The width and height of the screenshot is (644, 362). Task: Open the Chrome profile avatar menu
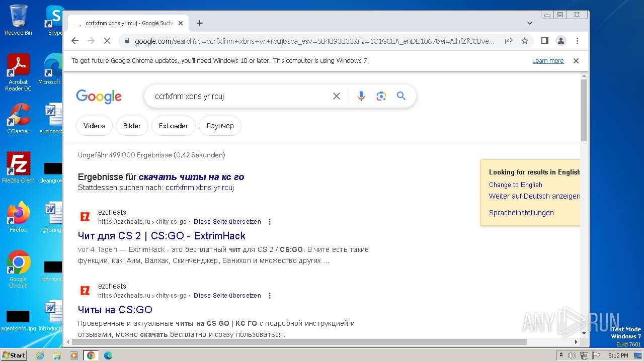[561, 41]
